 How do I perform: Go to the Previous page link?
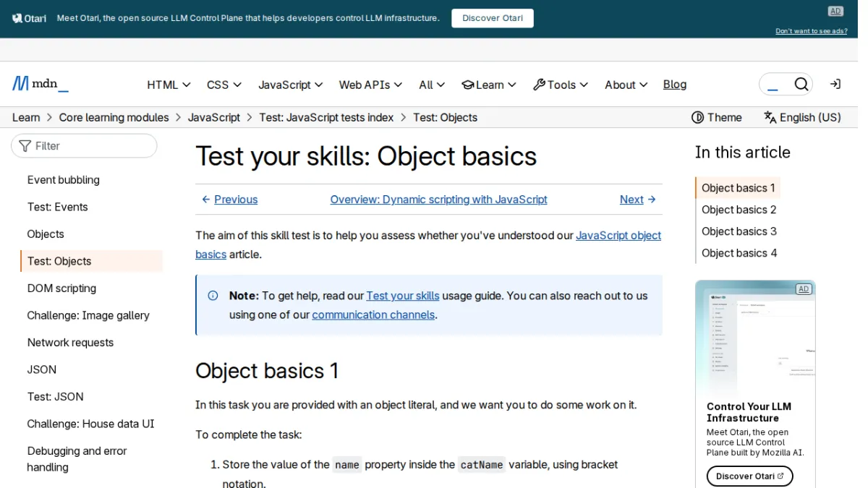tap(229, 200)
